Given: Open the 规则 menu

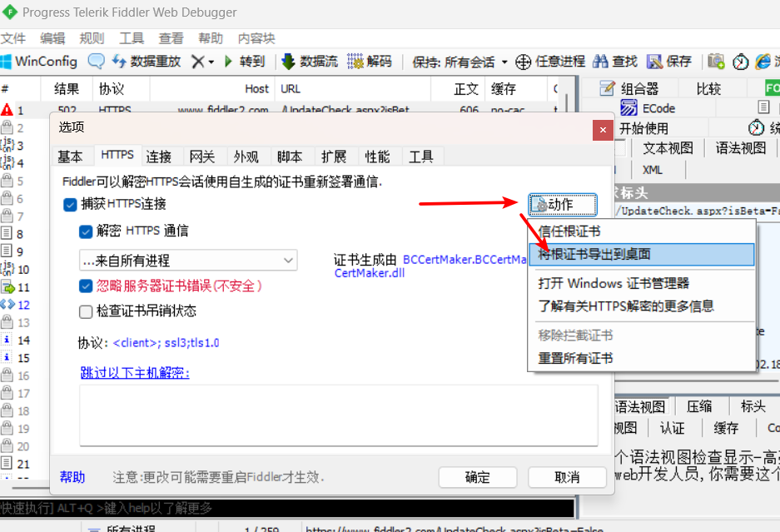Looking at the screenshot, I should point(92,38).
